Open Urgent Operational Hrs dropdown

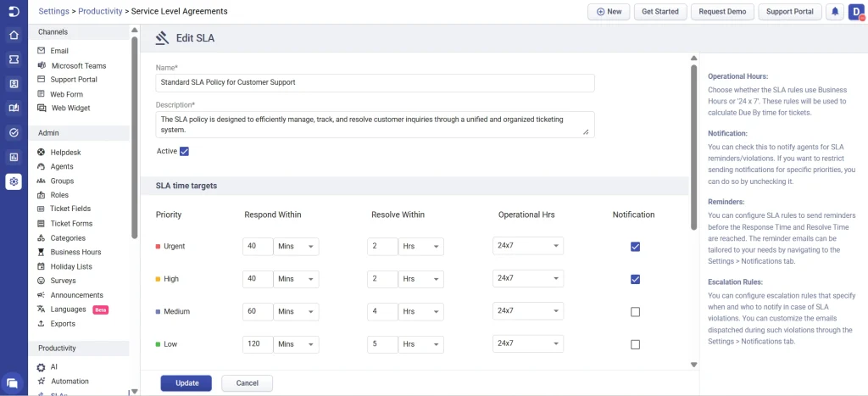528,246
